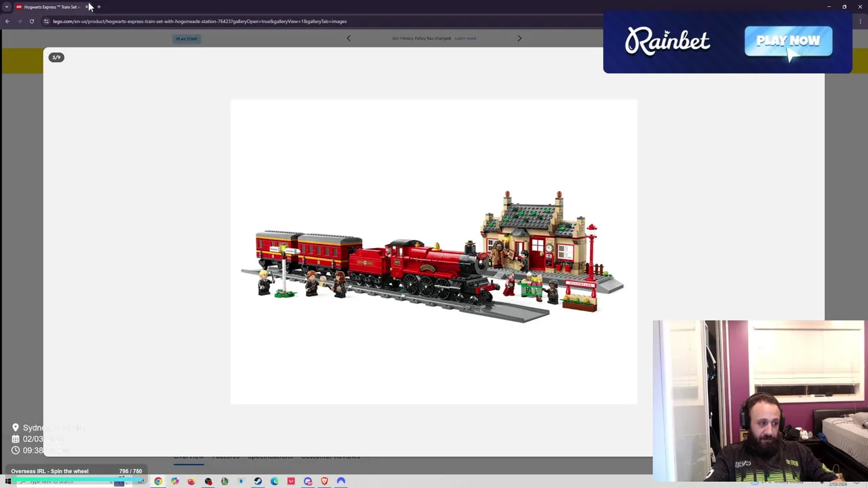Viewport: 868px width, 488px height.
Task: Close the Hogwarts Express browser tab
Action: point(87,7)
